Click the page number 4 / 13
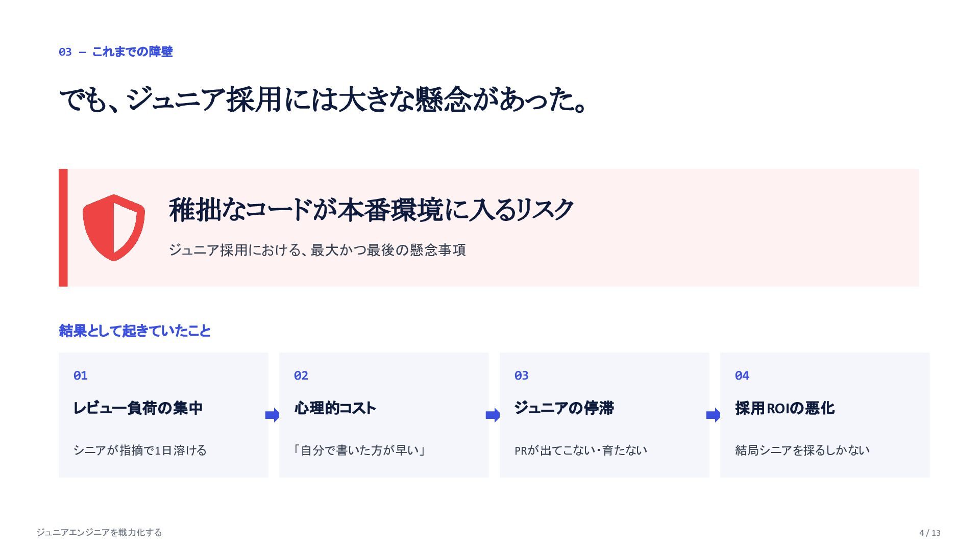Viewport: 980px width, 551px height. [x=930, y=533]
